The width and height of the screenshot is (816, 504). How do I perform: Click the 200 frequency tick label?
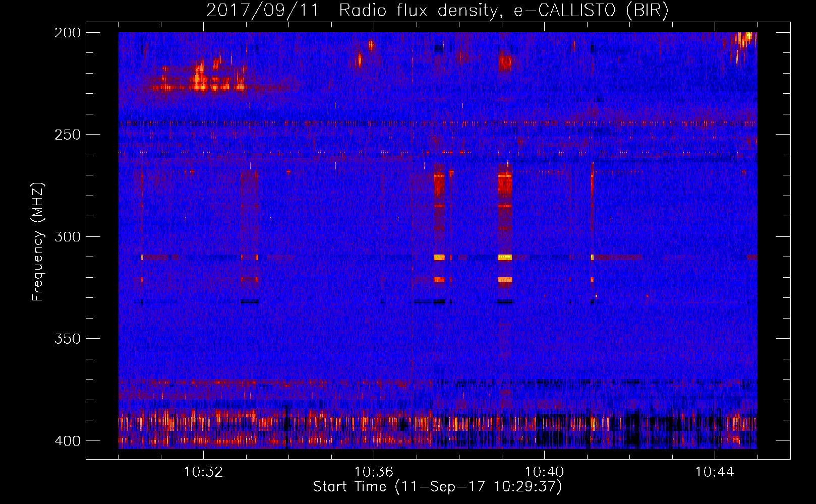pyautogui.click(x=67, y=32)
